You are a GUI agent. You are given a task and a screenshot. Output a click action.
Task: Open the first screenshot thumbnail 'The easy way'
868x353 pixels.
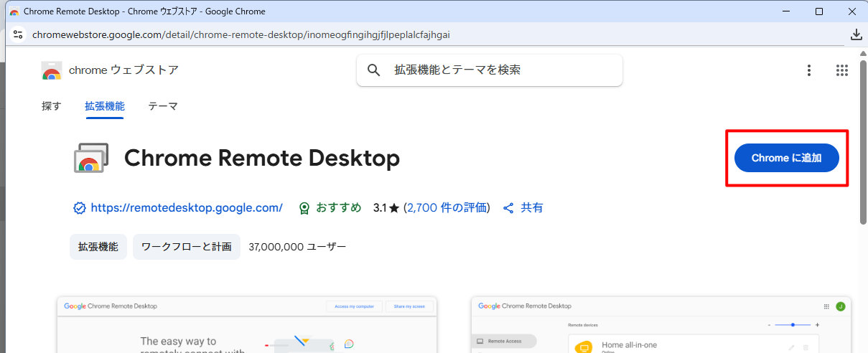(x=247, y=324)
